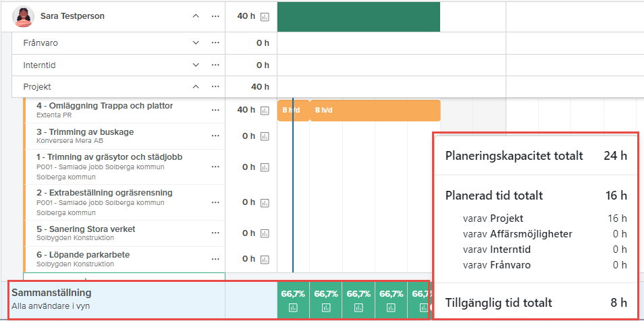This screenshot has height=321, width=644.
Task: Open the more options menu for Projekt
Action: (215, 87)
